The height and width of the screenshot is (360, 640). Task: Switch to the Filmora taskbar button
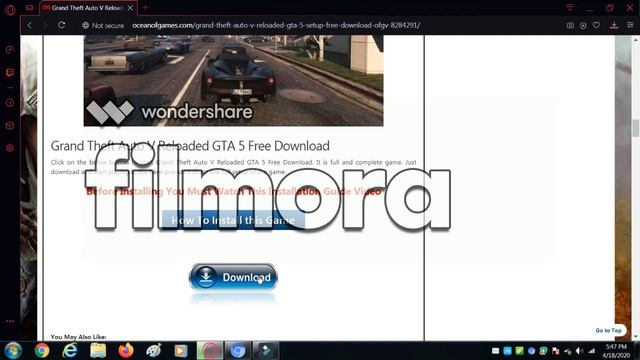[x=266, y=351]
